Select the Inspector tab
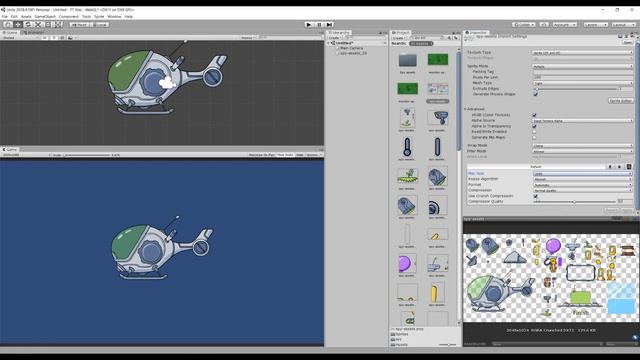Image resolution: width=640 pixels, height=360 pixels. click(477, 33)
